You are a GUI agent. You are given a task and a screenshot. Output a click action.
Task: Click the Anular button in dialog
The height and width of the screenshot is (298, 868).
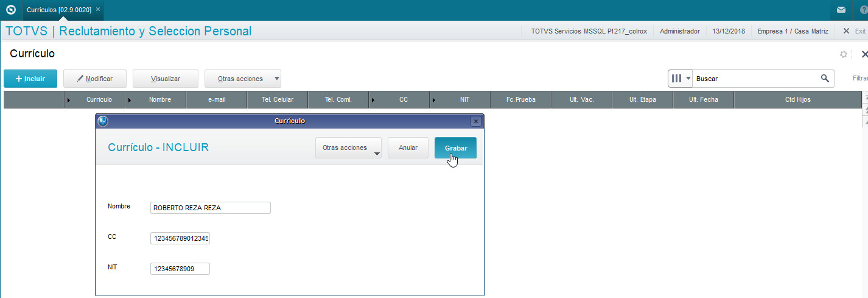pos(408,148)
